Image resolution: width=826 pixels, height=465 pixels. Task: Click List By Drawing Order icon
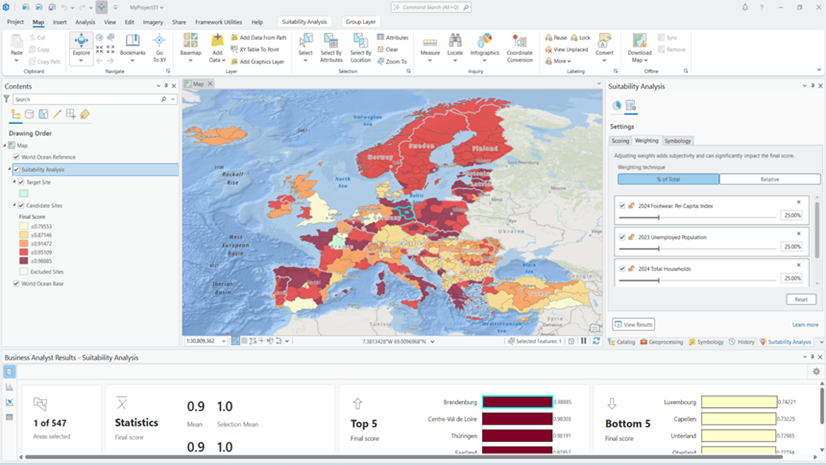16,114
